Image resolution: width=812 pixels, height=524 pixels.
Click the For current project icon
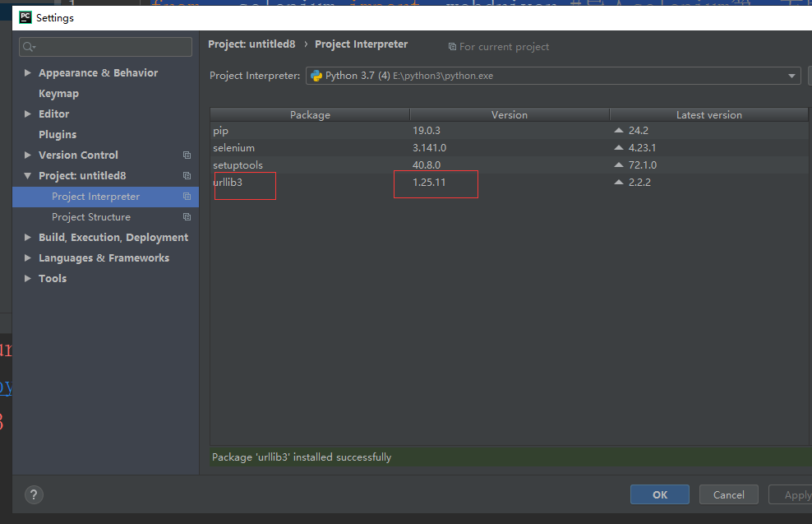(452, 47)
